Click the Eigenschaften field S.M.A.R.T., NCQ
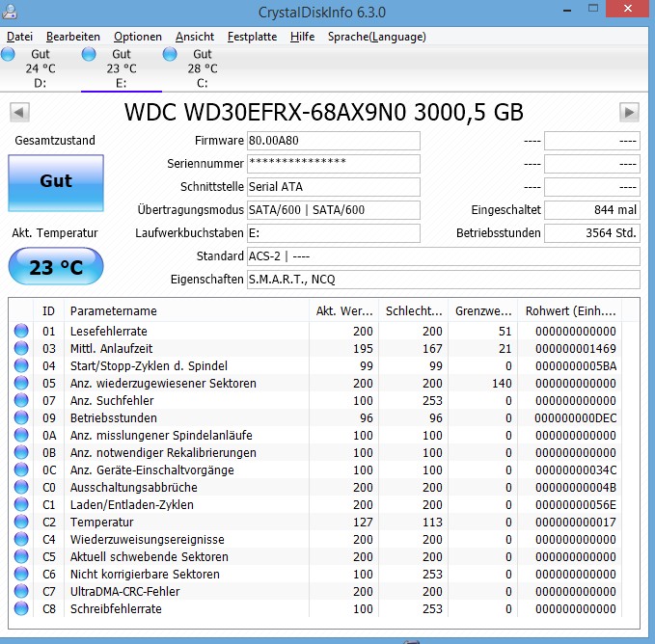Image resolution: width=655 pixels, height=644 pixels. (x=443, y=280)
